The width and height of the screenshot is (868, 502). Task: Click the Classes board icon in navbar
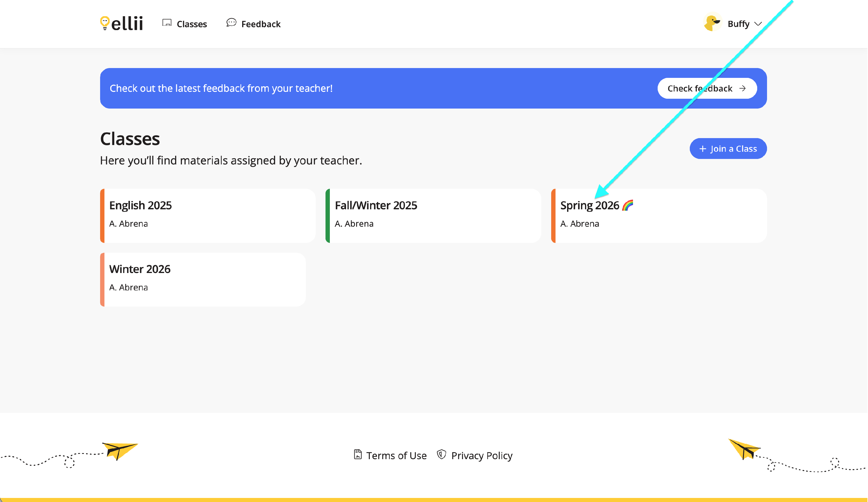[167, 23]
